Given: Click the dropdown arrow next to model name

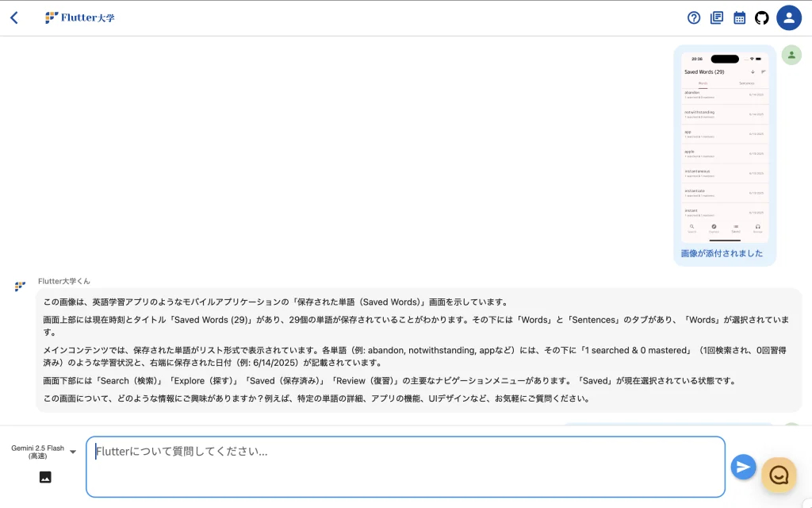Looking at the screenshot, I should (73, 452).
